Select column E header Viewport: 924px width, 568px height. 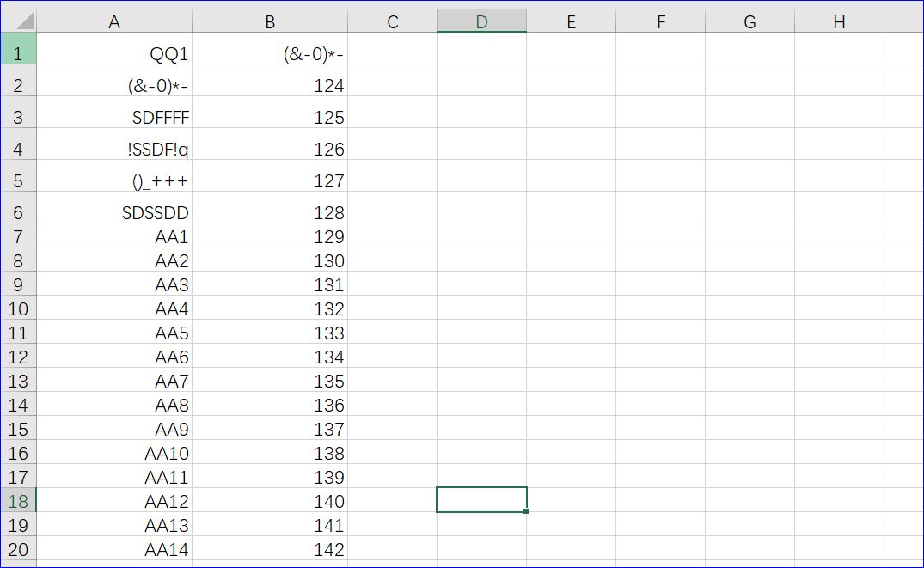click(x=571, y=21)
